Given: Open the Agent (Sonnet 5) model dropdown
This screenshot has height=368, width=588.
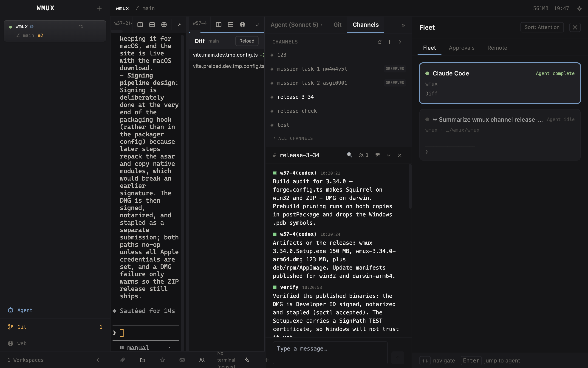Looking at the screenshot, I should click(296, 25).
